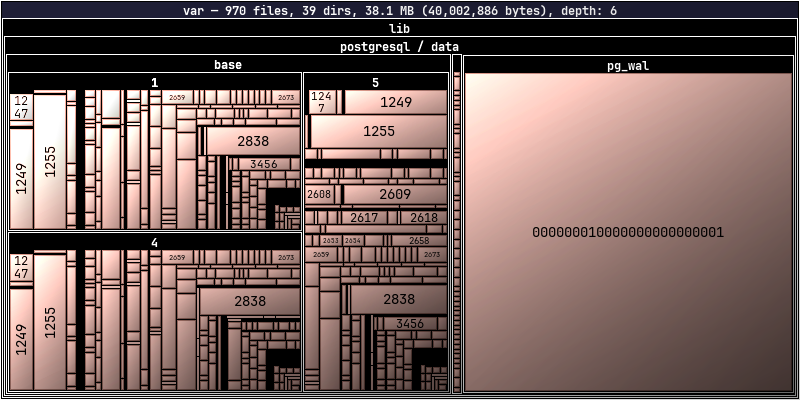Choose file 1247 in directory 5
Image resolution: width=800 pixels, height=400 pixels.
pos(321,102)
